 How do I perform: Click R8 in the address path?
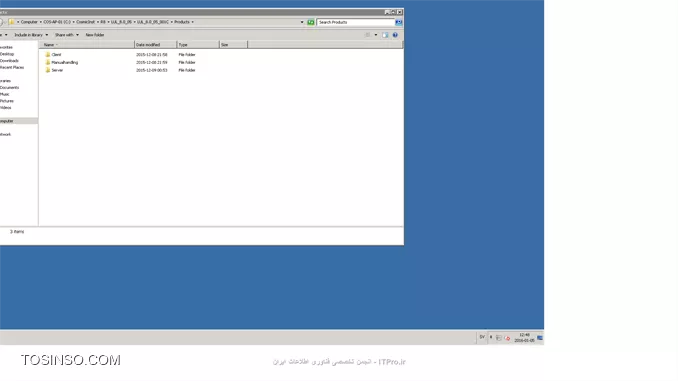coord(103,22)
